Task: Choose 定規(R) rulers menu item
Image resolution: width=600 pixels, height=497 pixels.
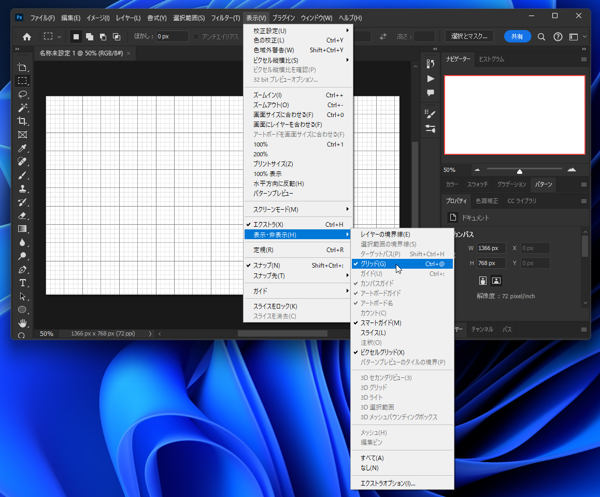Action: [x=298, y=250]
